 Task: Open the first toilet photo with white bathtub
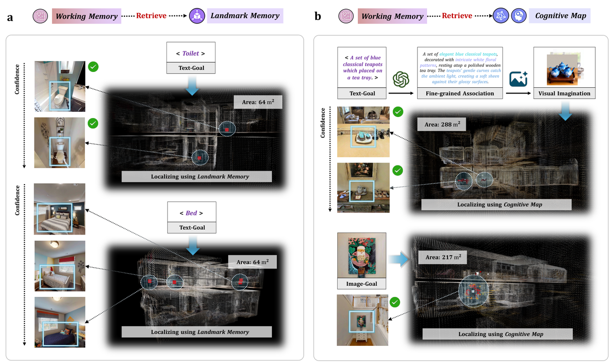60,86
